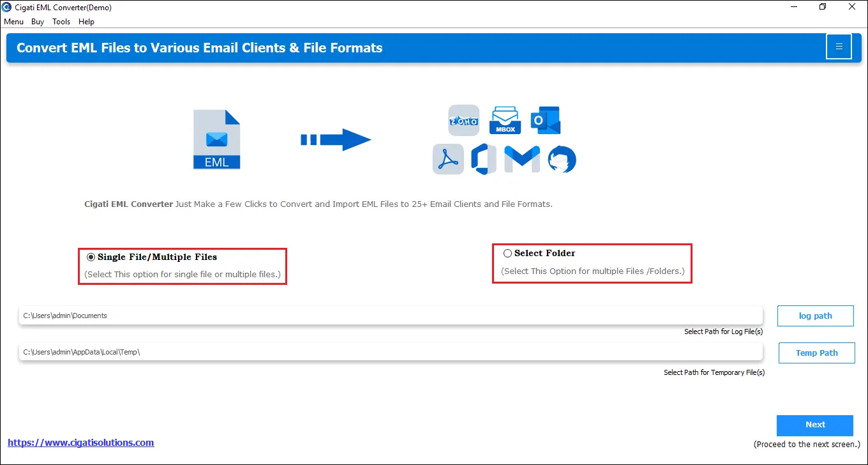Open the hamburger menu in the header
The image size is (868, 465).
[839, 47]
